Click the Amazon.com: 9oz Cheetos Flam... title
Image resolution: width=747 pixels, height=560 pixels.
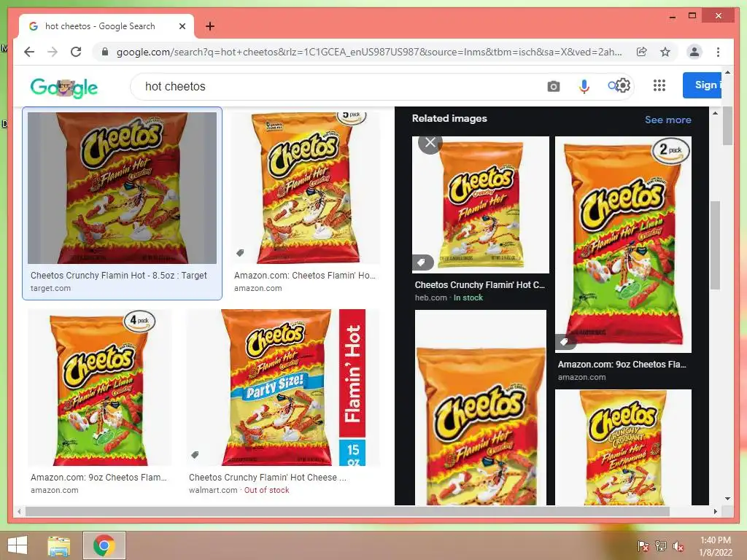tap(98, 477)
